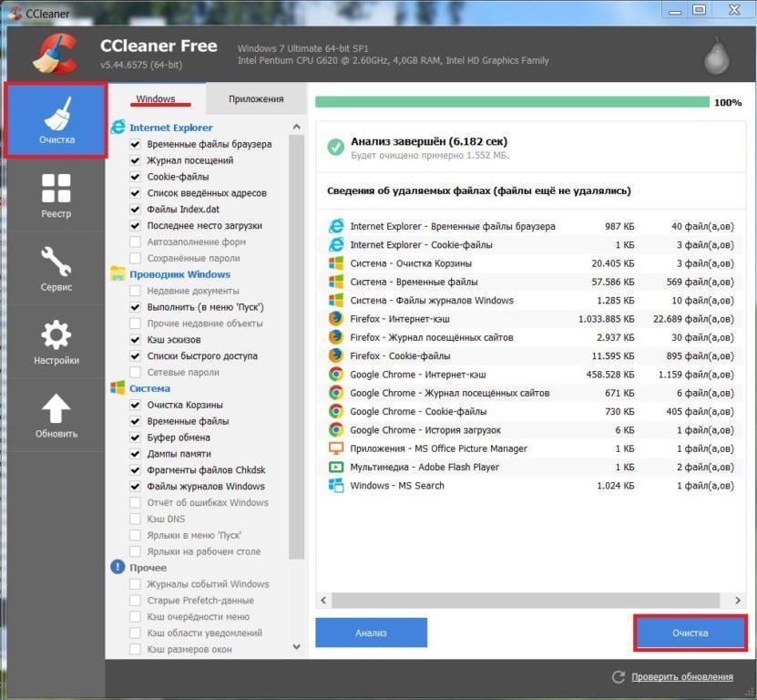The height and width of the screenshot is (700, 757).
Task: Click the green analysis complete checkmark icon
Action: pyautogui.click(x=335, y=147)
